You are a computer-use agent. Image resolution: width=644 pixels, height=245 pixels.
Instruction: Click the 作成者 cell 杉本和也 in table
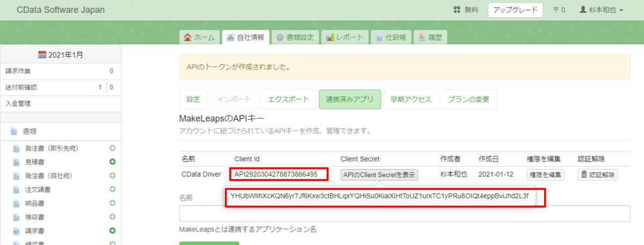coord(453,174)
